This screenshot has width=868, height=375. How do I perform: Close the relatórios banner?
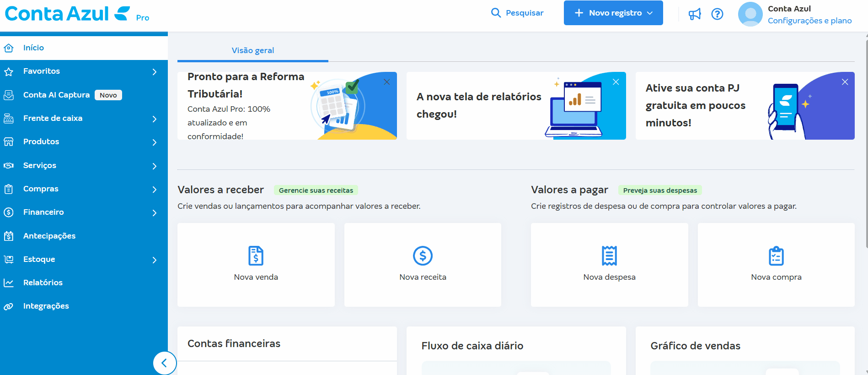point(616,82)
